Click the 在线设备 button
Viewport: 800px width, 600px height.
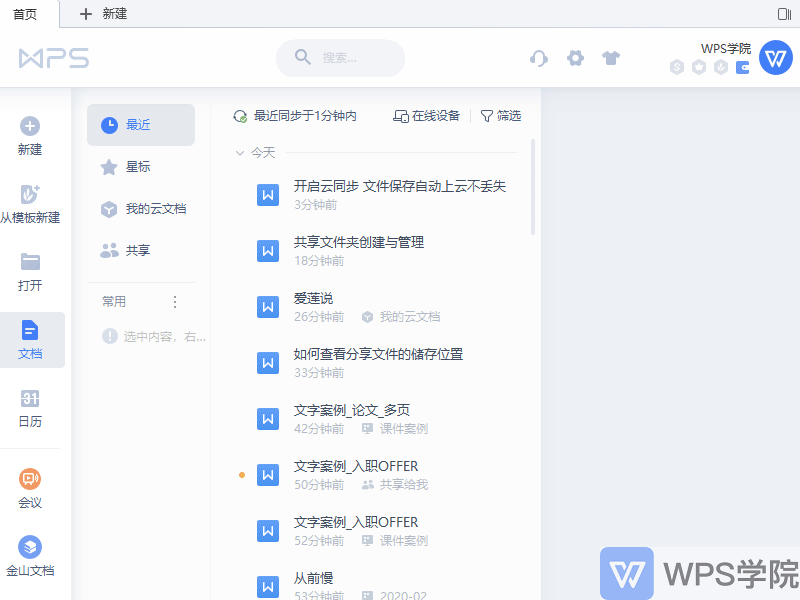426,116
